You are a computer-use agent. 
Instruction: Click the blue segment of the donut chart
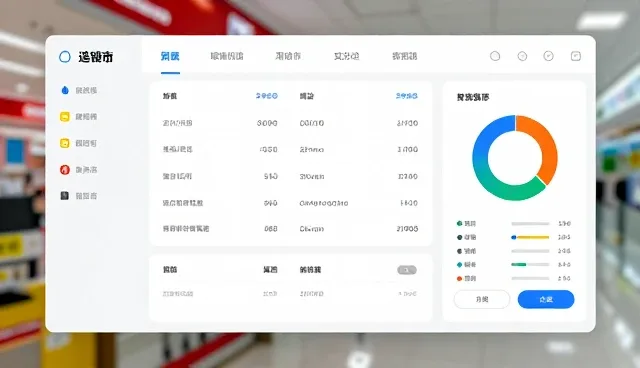point(488,137)
